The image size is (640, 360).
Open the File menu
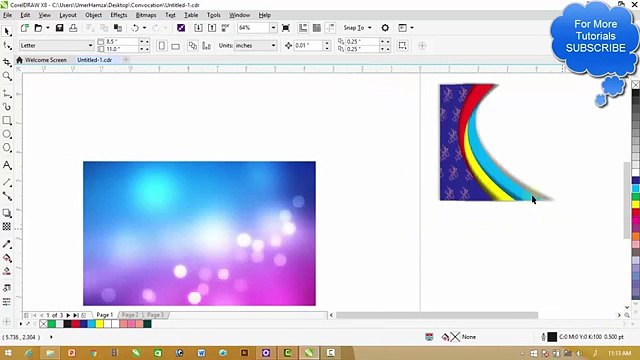click(7, 15)
